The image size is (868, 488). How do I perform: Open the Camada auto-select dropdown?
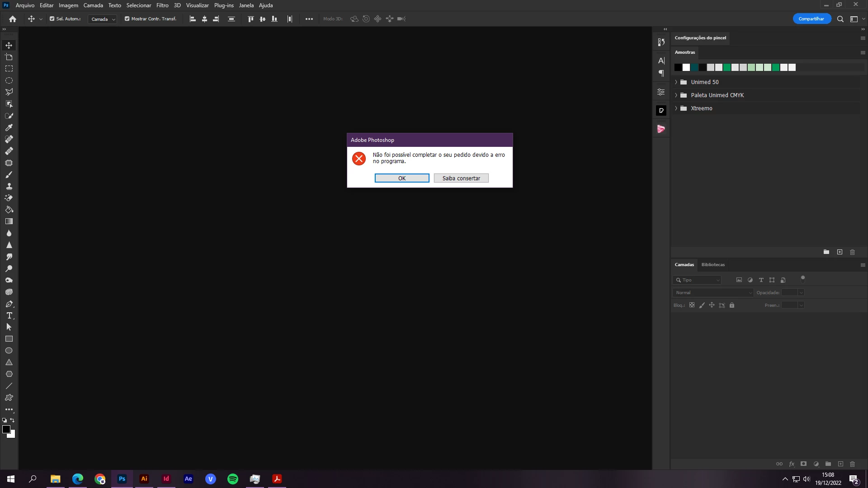point(103,19)
